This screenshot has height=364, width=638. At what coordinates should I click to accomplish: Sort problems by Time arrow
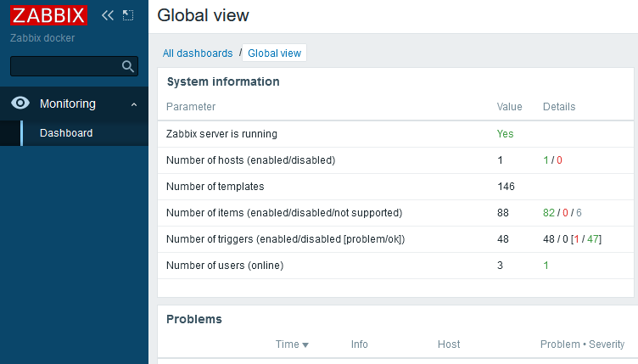coord(305,345)
